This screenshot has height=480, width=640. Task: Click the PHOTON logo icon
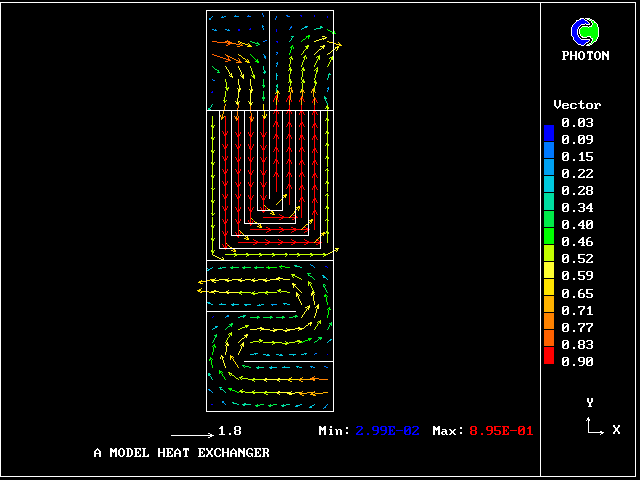(585, 32)
